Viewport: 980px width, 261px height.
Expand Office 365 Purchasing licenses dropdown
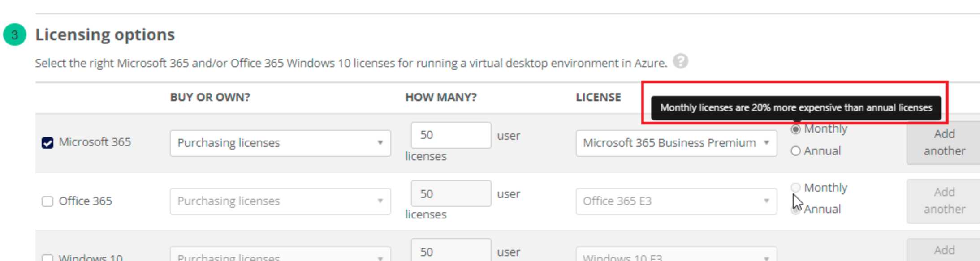280,201
